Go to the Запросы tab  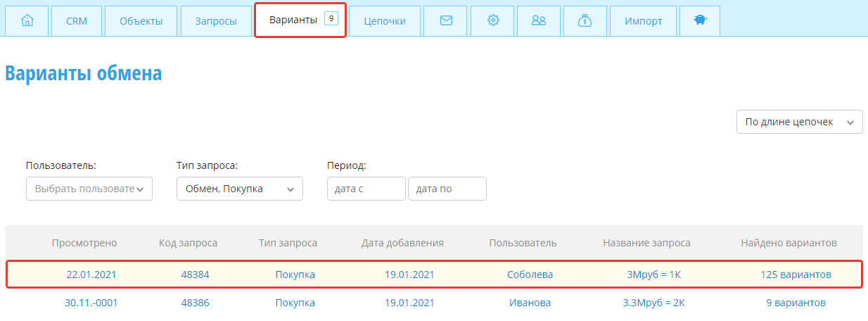tap(216, 21)
